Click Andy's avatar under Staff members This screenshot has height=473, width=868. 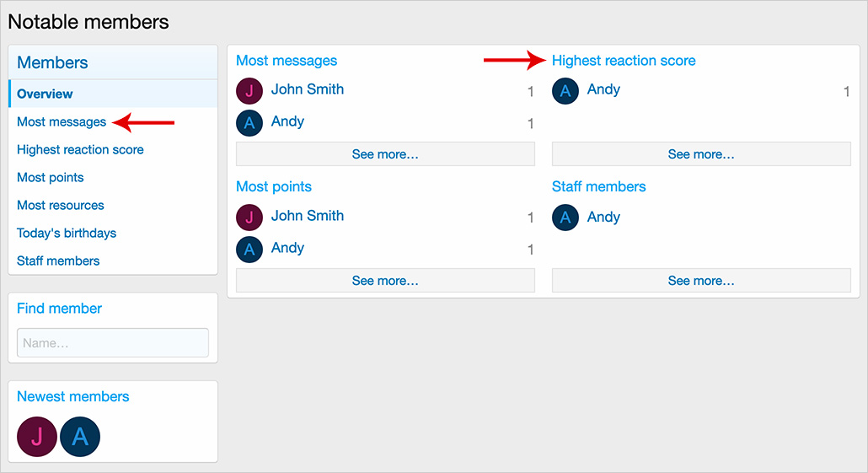[x=565, y=218]
